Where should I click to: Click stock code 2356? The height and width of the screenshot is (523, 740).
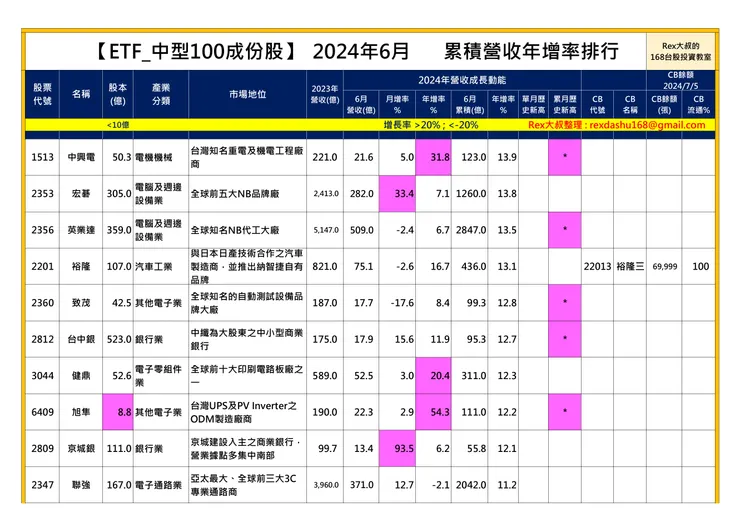[42, 230]
